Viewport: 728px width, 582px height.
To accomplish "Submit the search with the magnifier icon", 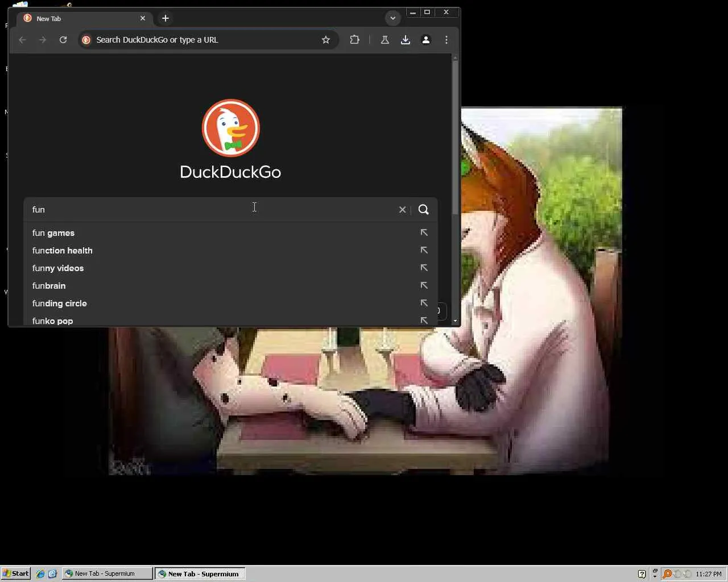I will point(424,210).
